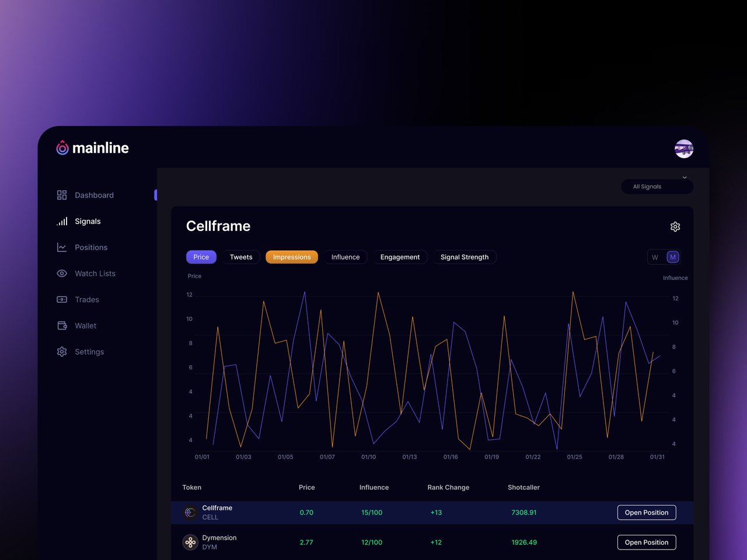This screenshot has width=747, height=560.
Task: Click Shotcaller value 1926.49
Action: click(x=524, y=542)
